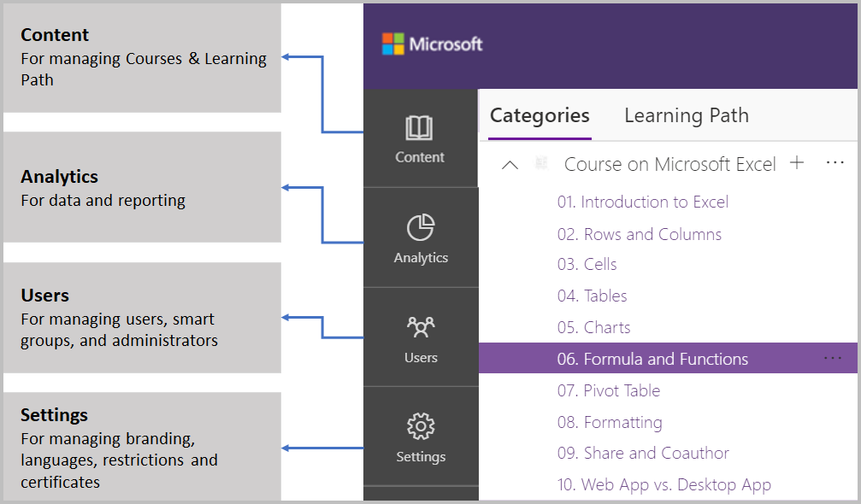Switch to the Learning Path tab

tap(687, 115)
